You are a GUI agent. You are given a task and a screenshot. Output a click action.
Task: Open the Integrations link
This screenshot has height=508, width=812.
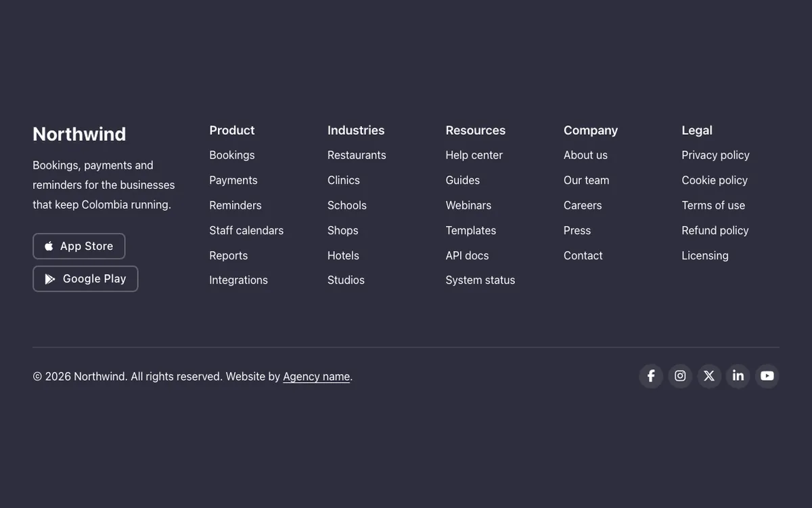(x=239, y=280)
